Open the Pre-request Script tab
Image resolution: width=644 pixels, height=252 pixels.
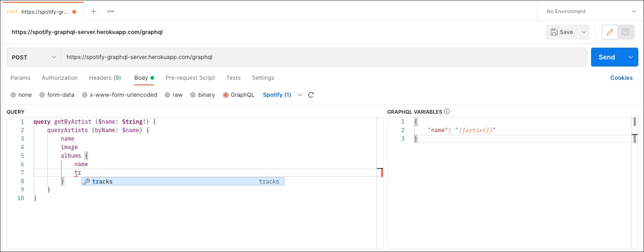[x=190, y=78]
